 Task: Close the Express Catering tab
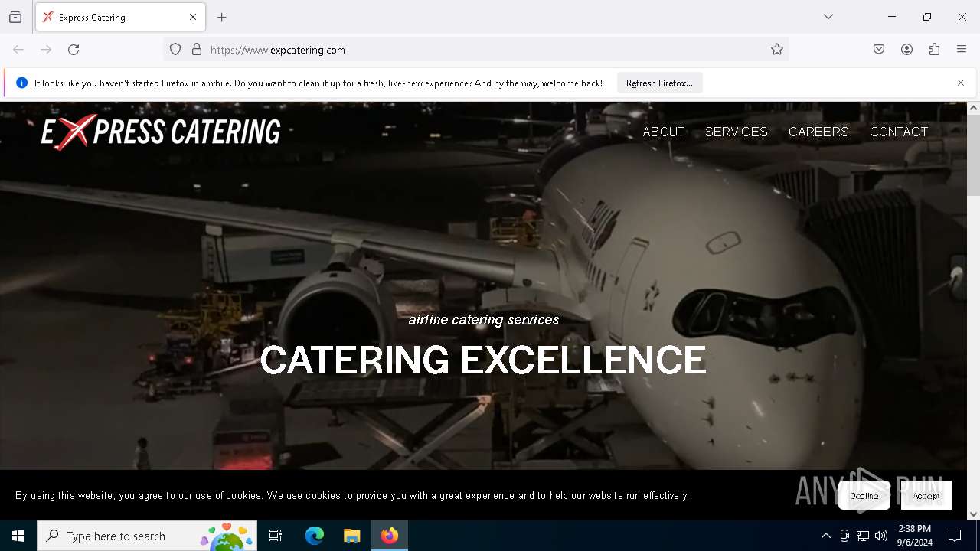(x=193, y=17)
